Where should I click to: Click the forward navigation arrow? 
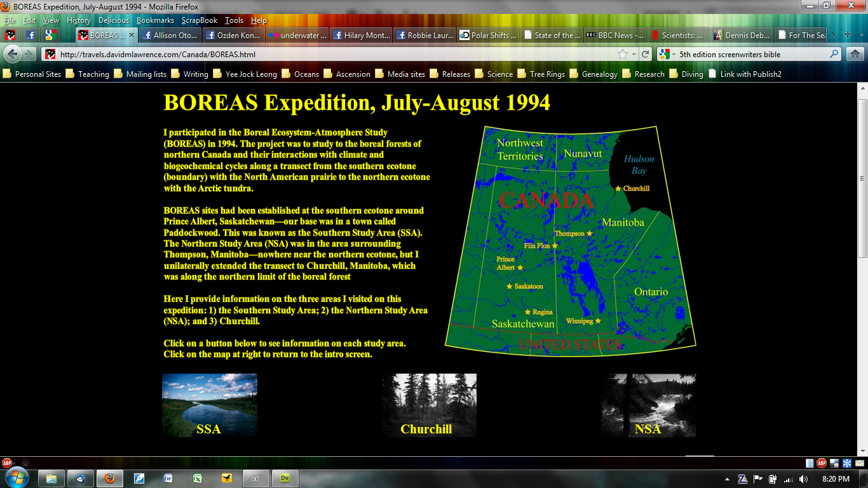coord(29,54)
